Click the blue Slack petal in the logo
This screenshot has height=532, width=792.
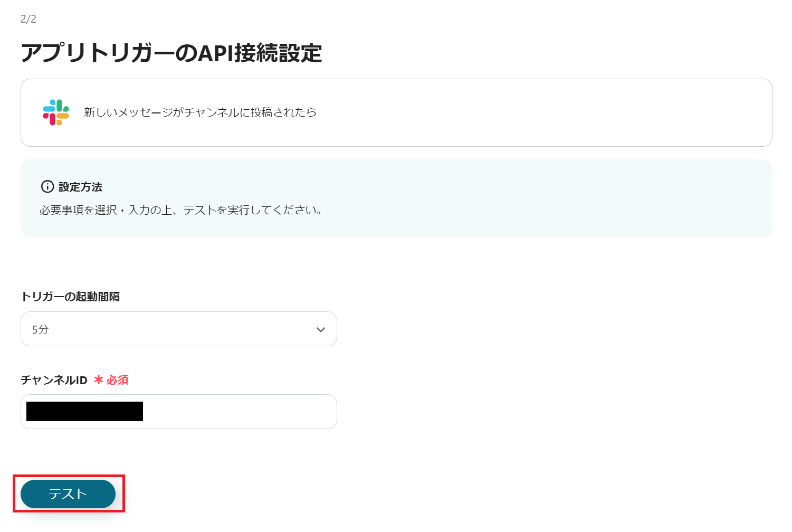pos(49,109)
